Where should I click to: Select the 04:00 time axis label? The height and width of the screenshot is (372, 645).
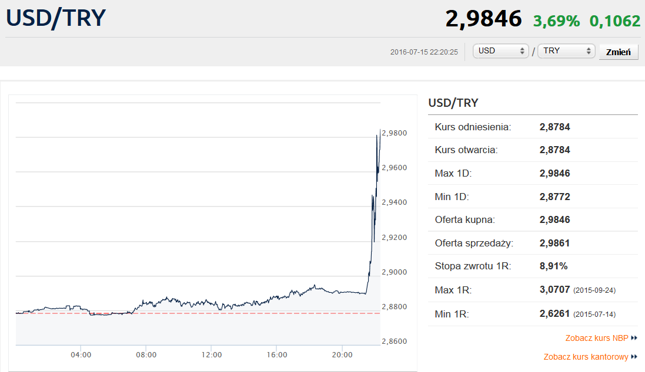81,355
